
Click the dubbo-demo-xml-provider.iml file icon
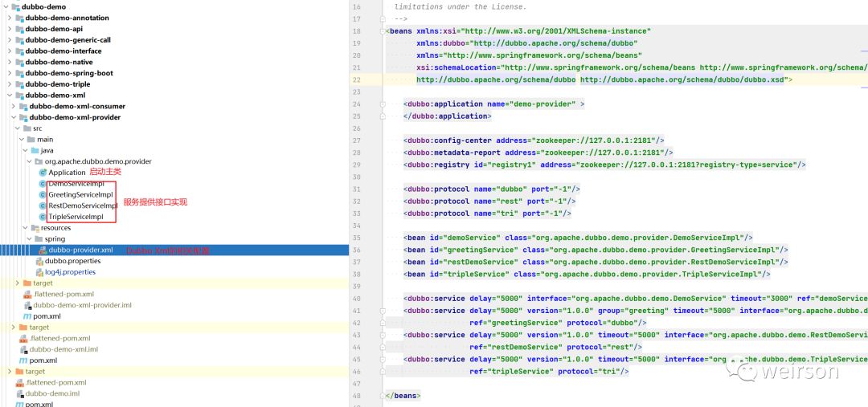pyautogui.click(x=27, y=305)
